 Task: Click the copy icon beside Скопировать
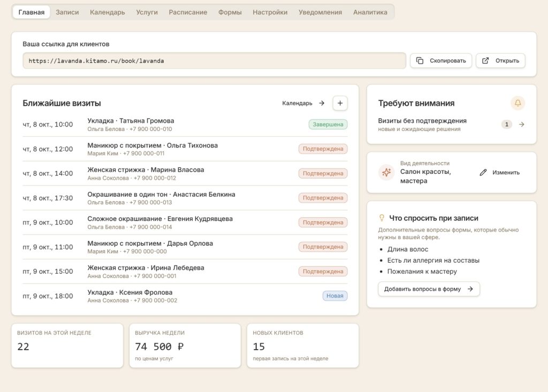[x=420, y=61]
